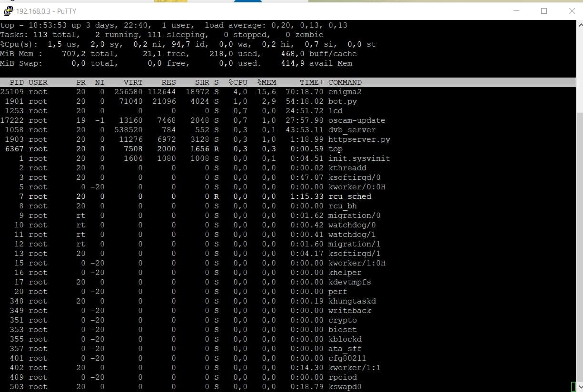Close the PuTTY session window
This screenshot has width=583, height=392.
click(x=572, y=11)
